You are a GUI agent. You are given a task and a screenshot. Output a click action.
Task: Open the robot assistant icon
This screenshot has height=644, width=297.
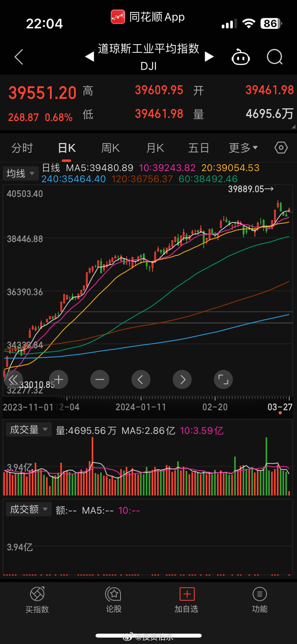[241, 56]
